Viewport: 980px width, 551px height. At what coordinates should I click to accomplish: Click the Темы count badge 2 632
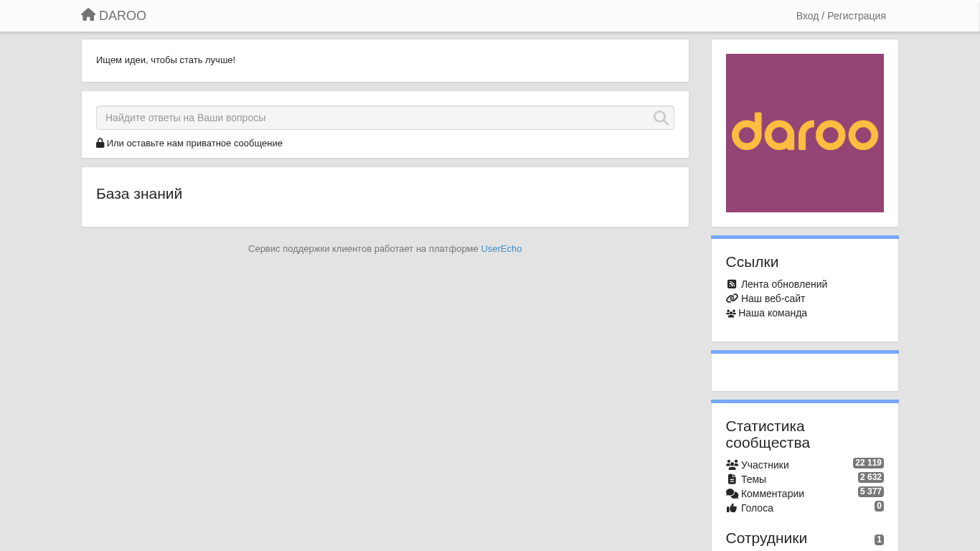(x=871, y=478)
